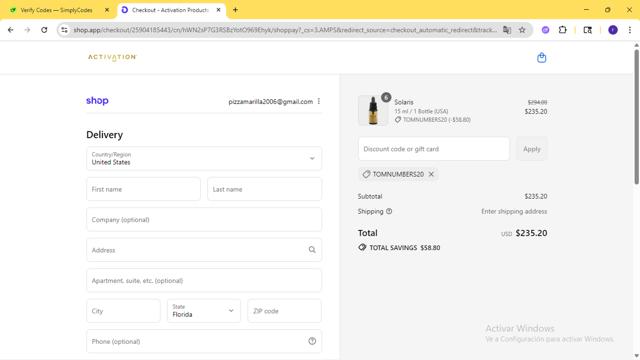Close the Verify Codes SimplyCodes tab
The width and height of the screenshot is (640, 360).
coord(107,10)
